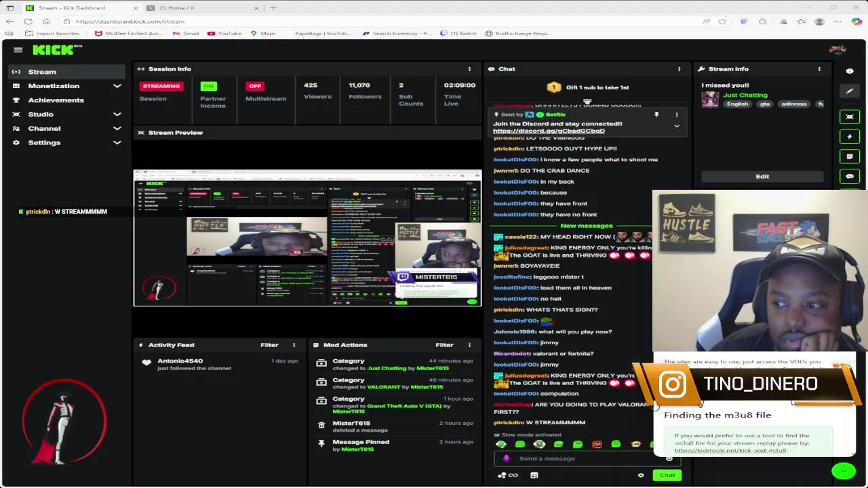Toggle the chat bubble widget in right sidebar
The width and height of the screenshot is (868, 488).
(x=850, y=176)
